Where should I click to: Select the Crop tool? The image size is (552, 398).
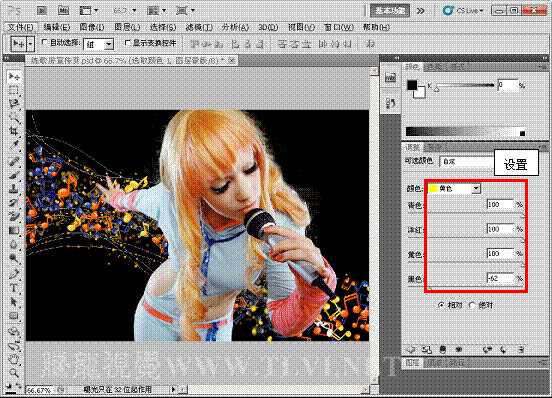(x=14, y=132)
